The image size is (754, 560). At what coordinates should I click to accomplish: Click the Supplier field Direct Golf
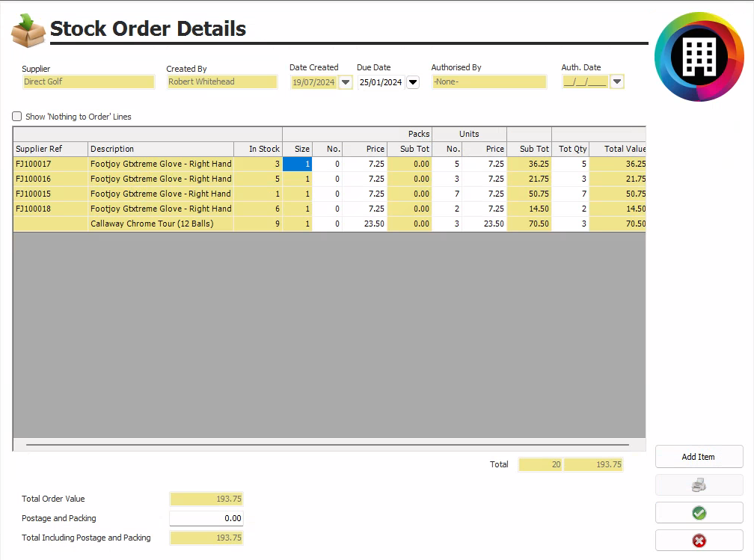[x=88, y=81]
